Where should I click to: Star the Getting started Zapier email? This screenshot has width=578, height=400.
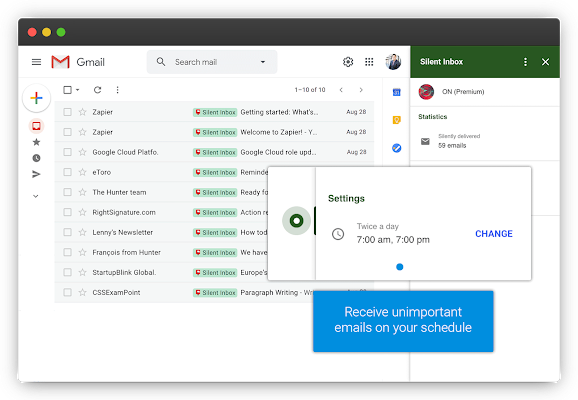83,112
